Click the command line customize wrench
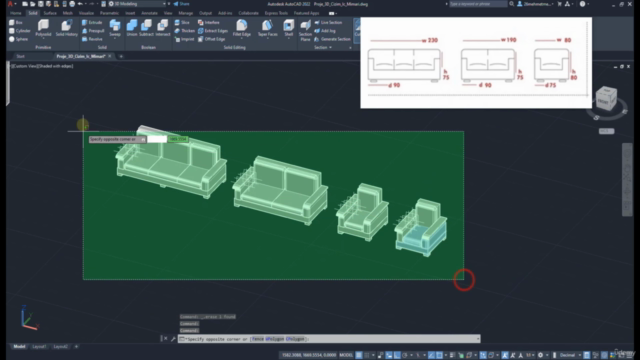640x360 pixels. click(173, 339)
